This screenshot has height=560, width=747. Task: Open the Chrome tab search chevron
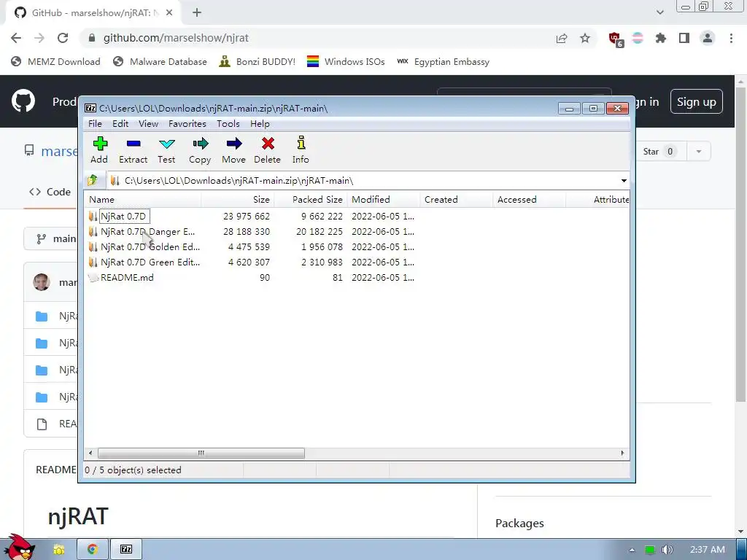[659, 13]
